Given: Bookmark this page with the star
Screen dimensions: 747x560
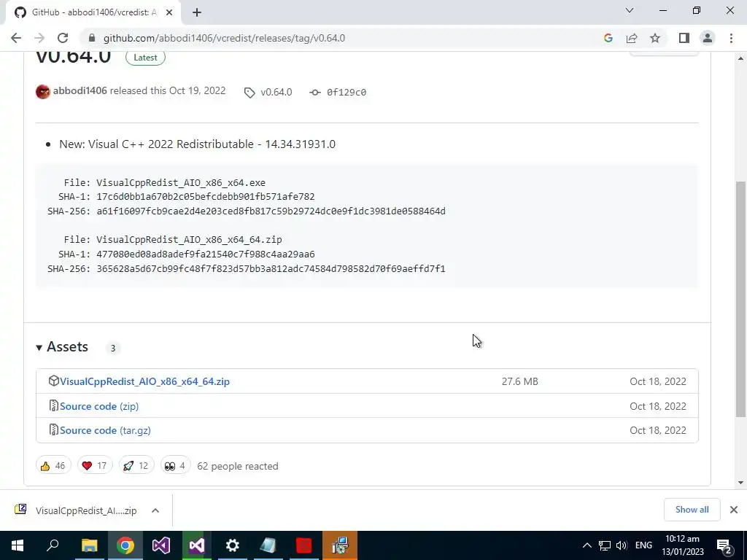Looking at the screenshot, I should (x=655, y=38).
